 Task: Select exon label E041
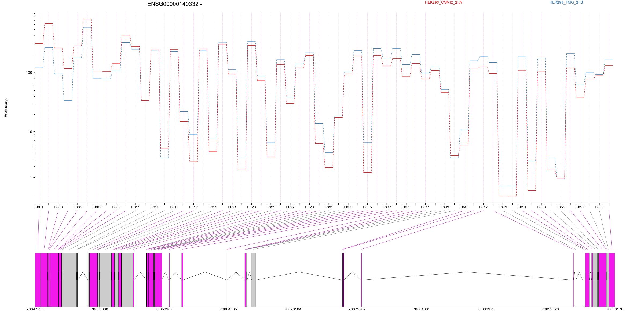[425, 207]
